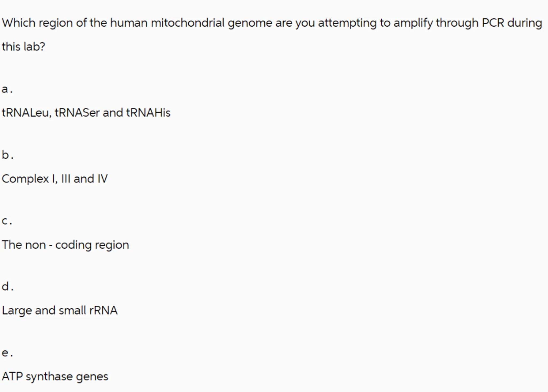The height and width of the screenshot is (392, 548).
Task: Click the word "mitochondrial" in the question
Action: pos(188,23)
